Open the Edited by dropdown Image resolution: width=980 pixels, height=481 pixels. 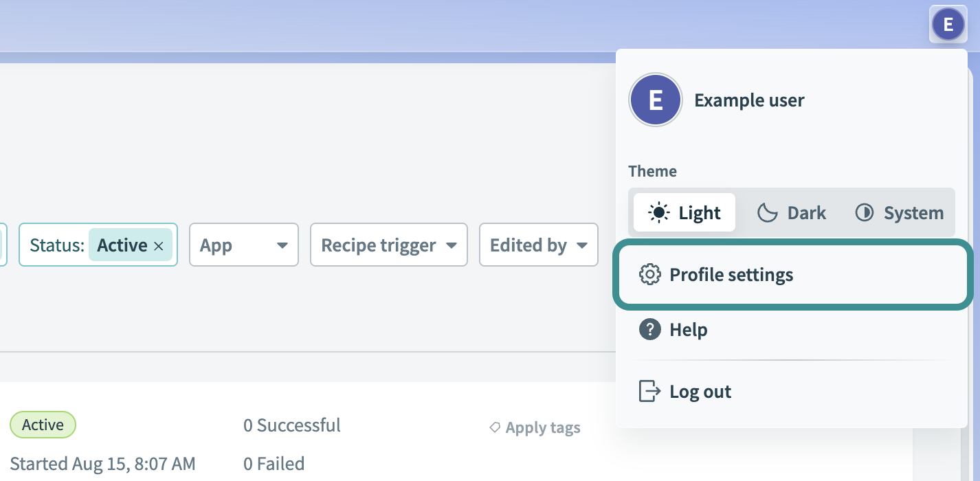click(x=538, y=245)
